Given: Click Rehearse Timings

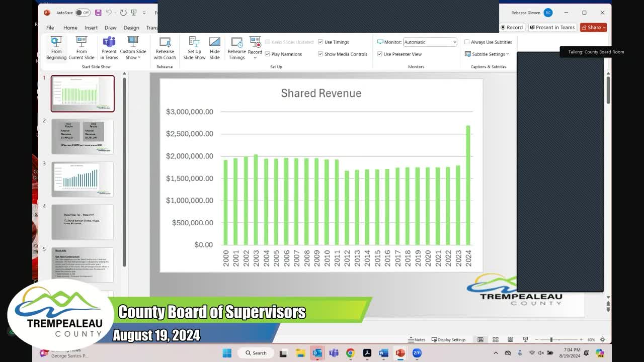Looking at the screenshot, I should coord(236,48).
